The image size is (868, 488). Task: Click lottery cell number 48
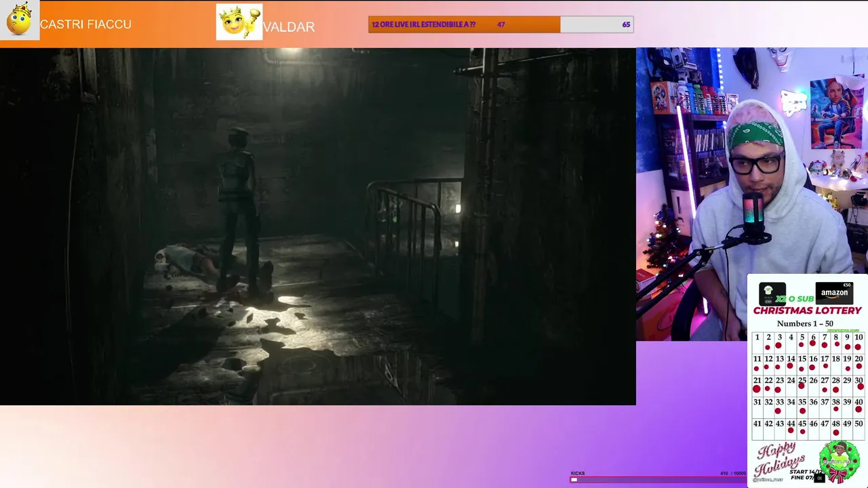[836, 428]
